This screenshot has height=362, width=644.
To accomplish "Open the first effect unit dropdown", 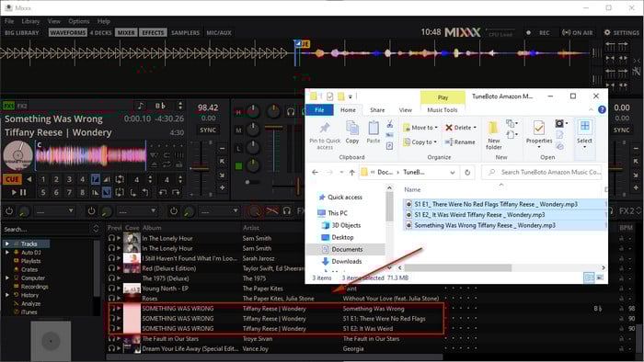I will [54, 211].
